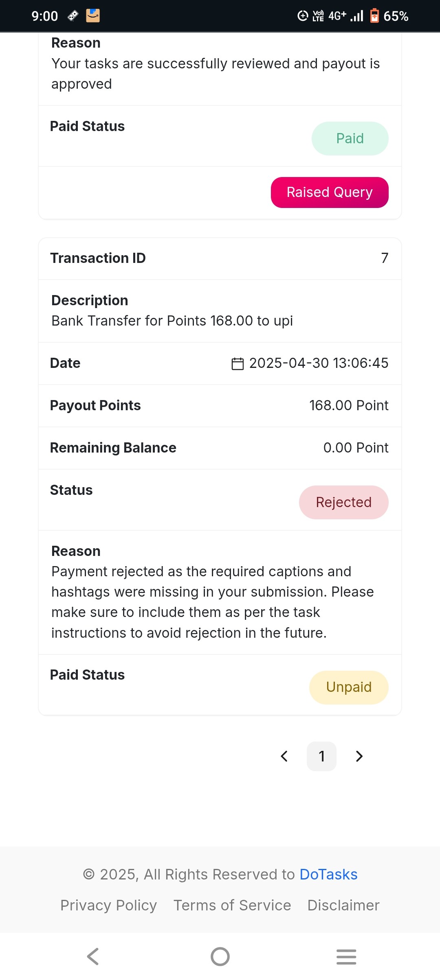440x980 pixels.
Task: Tap the Unpaid status badge
Action: (x=349, y=687)
